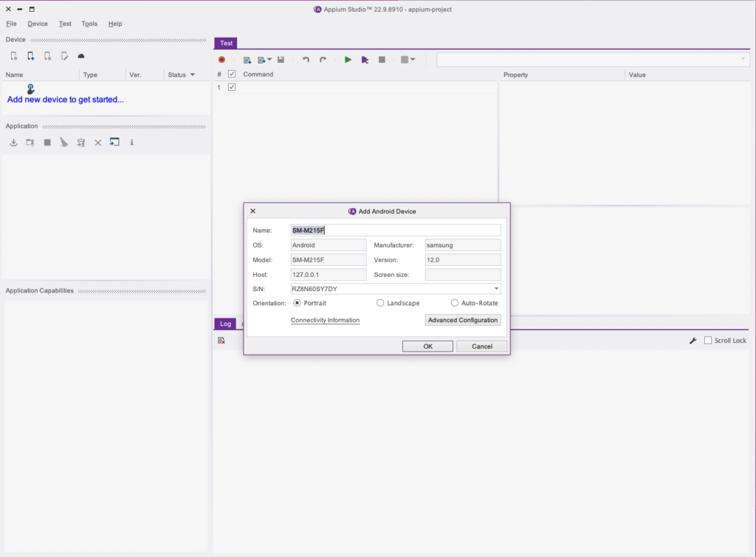Open the S/N serial number dropdown
756x557 pixels.
496,289
